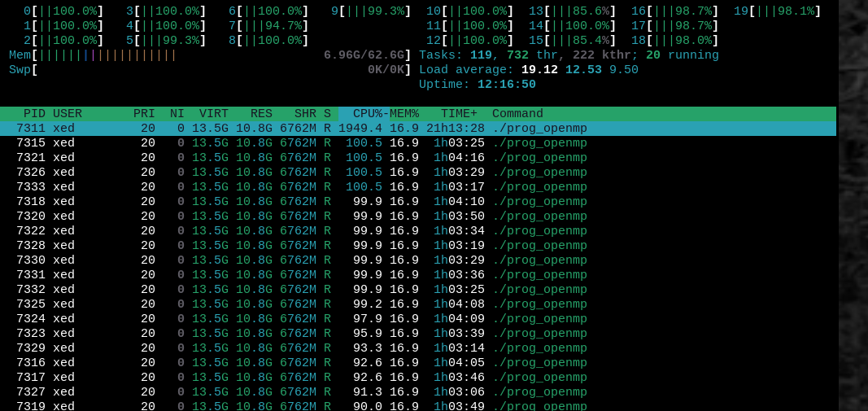Sort by MEM% column header
The height and width of the screenshot is (411, 868).
(404, 114)
